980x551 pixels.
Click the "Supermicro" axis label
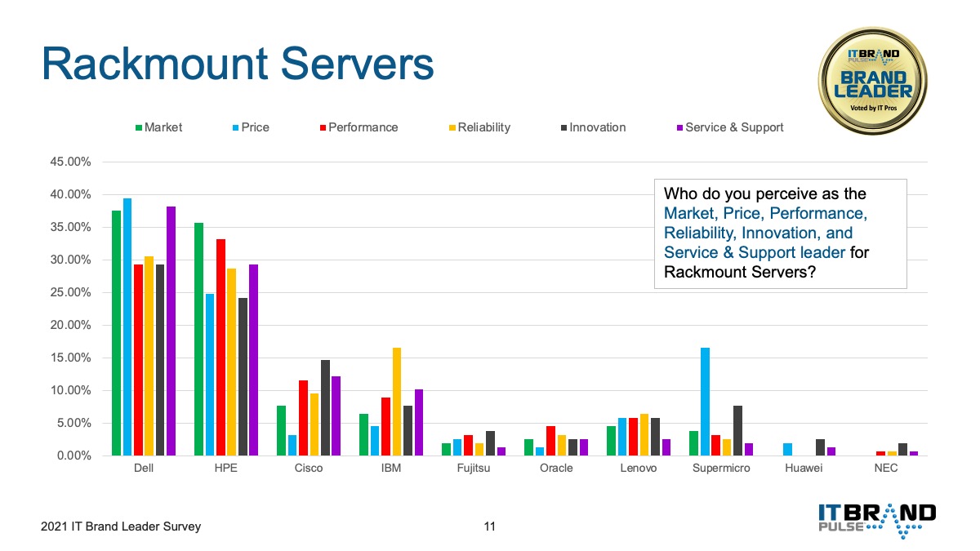[720, 469]
